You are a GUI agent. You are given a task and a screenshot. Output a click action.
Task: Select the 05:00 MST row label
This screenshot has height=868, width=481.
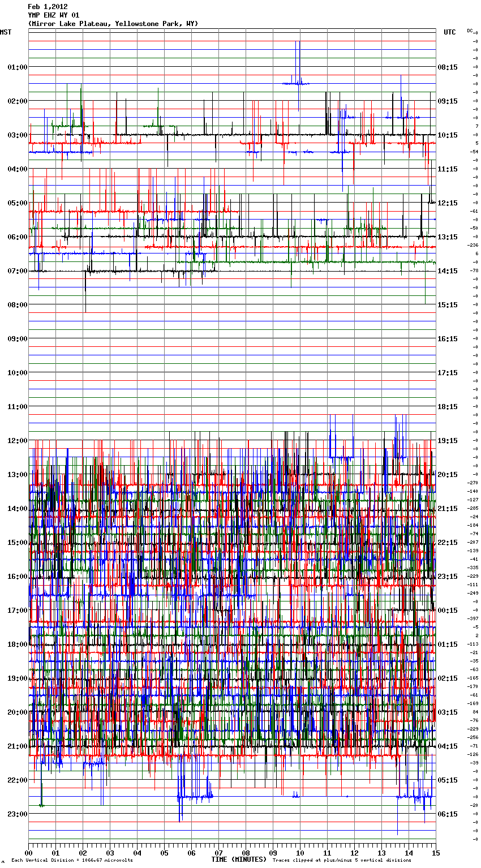point(18,203)
